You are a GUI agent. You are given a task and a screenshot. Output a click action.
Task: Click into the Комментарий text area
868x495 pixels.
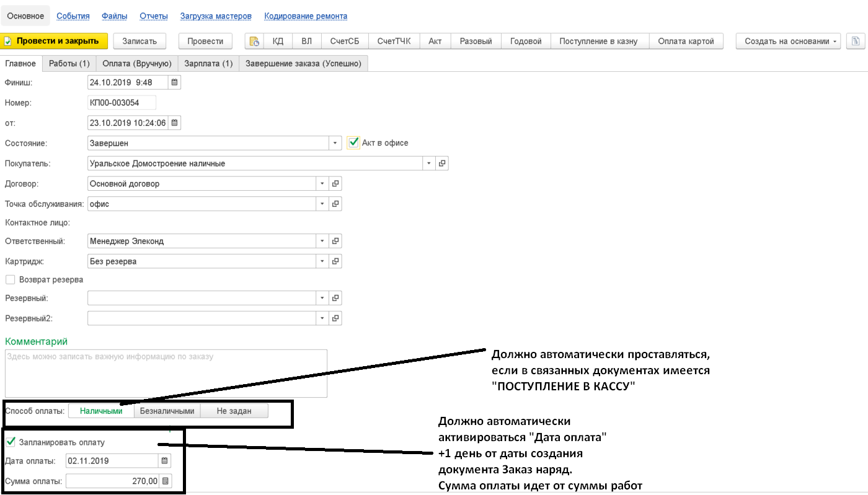(166, 374)
